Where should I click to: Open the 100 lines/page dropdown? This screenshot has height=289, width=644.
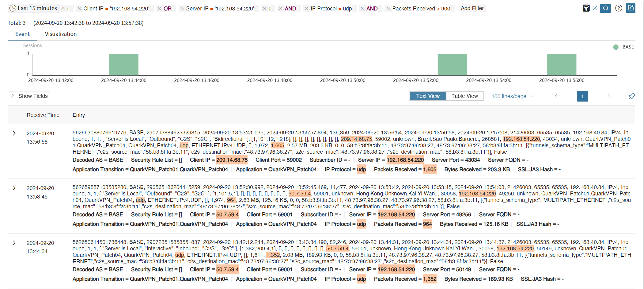513,96
